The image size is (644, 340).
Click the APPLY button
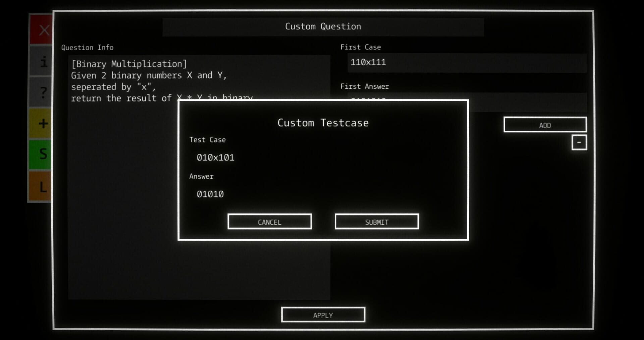point(323,315)
